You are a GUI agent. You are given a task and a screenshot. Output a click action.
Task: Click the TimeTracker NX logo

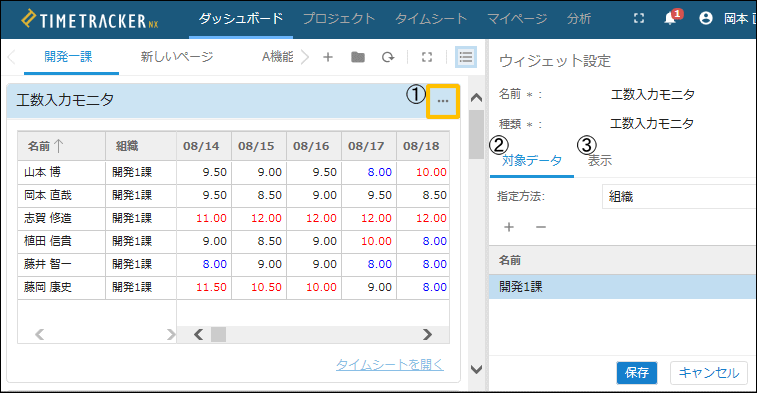tap(90, 19)
